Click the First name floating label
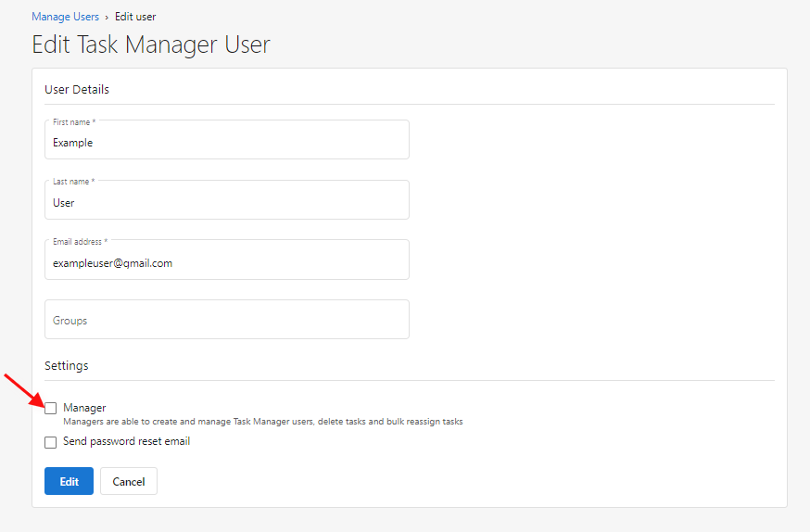Image resolution: width=810 pixels, height=532 pixels. pos(74,122)
